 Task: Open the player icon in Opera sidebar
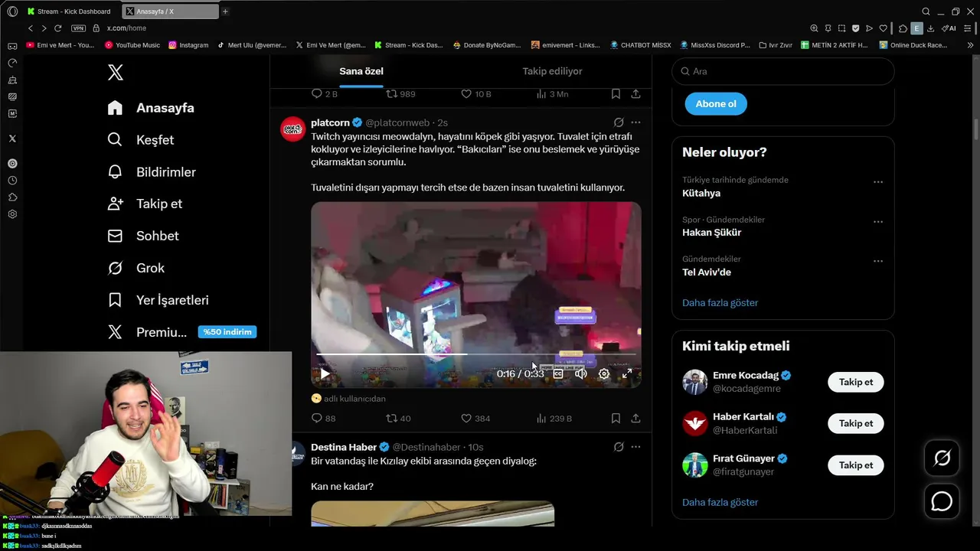pyautogui.click(x=12, y=164)
